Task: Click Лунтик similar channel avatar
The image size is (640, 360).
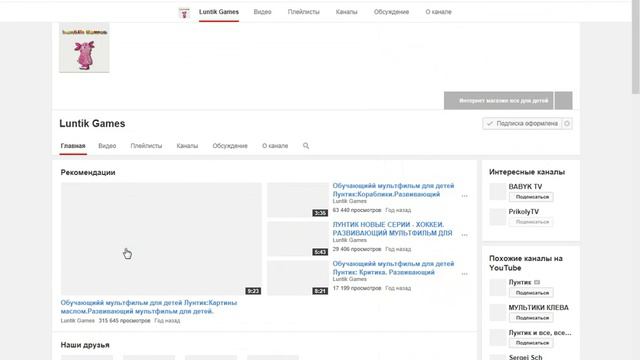Action: (498, 287)
